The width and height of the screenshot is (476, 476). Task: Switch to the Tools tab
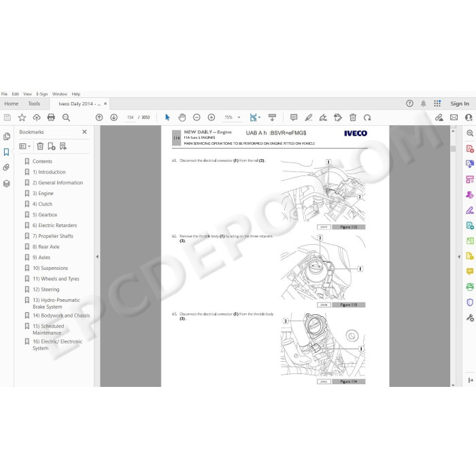click(34, 103)
